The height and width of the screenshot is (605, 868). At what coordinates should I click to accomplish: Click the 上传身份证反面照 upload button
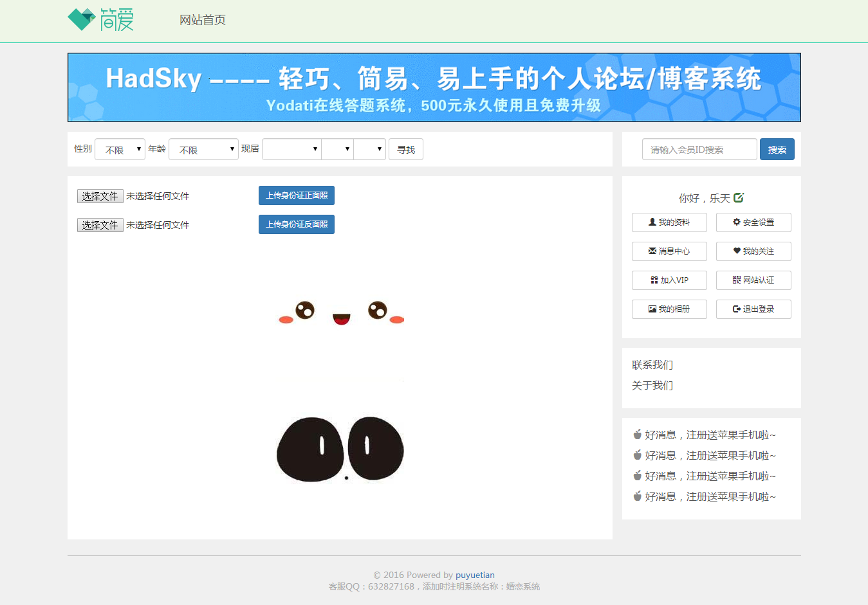pyautogui.click(x=297, y=224)
